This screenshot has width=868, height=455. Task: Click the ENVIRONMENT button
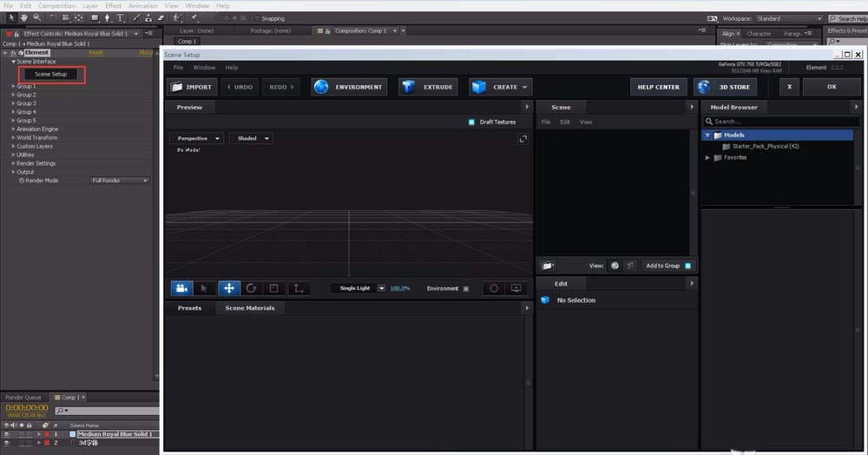point(349,87)
